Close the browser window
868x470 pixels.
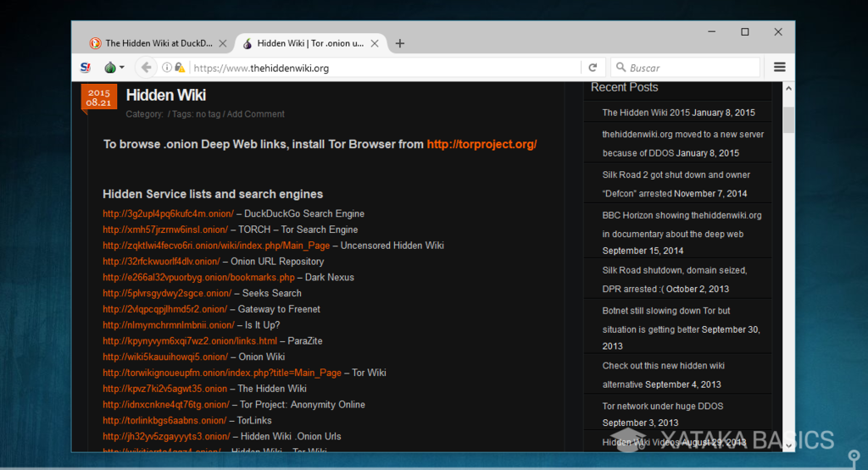778,32
